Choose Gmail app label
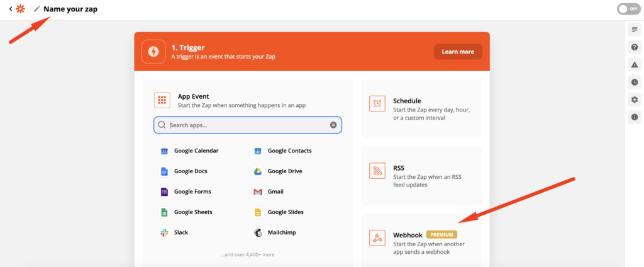This screenshot has width=644, height=267. pyautogui.click(x=275, y=191)
